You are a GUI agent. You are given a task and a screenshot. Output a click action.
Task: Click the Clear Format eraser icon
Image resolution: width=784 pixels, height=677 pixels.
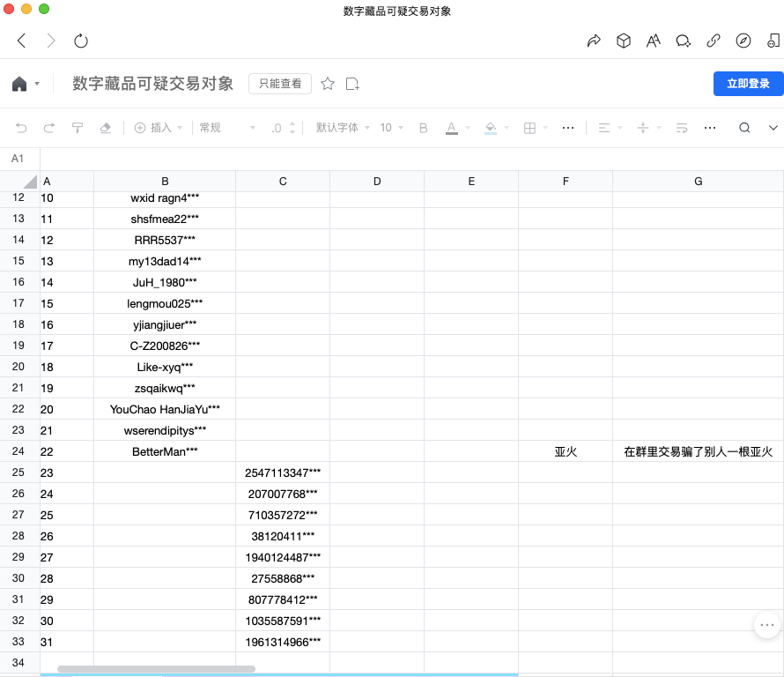coord(107,127)
